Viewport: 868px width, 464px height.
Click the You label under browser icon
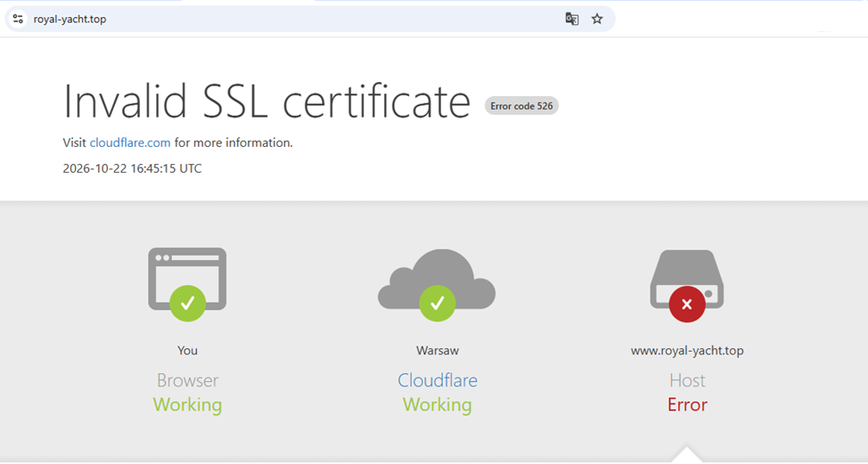click(x=187, y=351)
